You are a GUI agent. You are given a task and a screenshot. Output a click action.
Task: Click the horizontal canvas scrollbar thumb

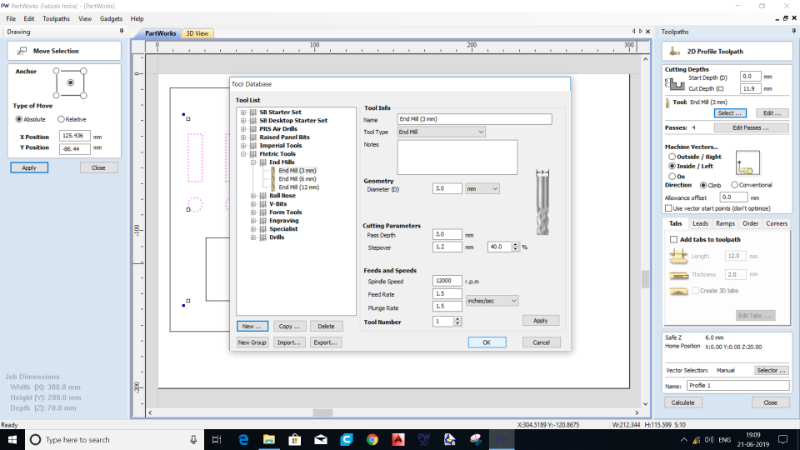click(x=322, y=412)
